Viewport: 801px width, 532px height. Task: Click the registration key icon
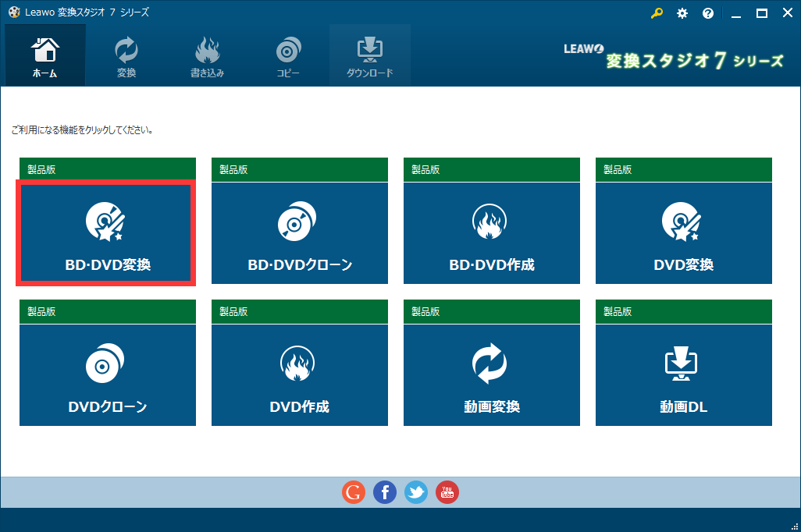pyautogui.click(x=657, y=12)
